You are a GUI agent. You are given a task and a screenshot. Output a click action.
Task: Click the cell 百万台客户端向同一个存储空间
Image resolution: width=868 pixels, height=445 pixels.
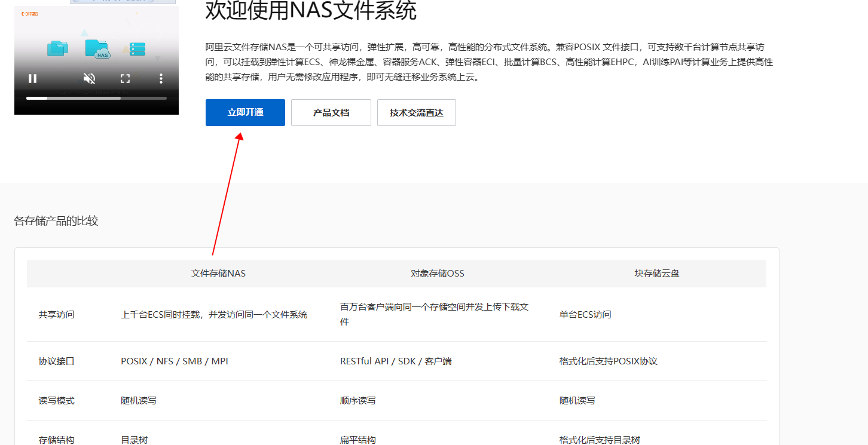point(435,314)
